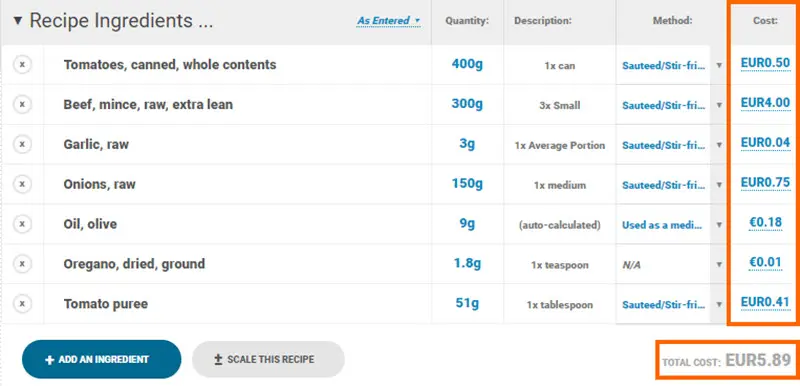Click the Scale This Recipe button
The image size is (800, 386).
pyautogui.click(x=268, y=359)
